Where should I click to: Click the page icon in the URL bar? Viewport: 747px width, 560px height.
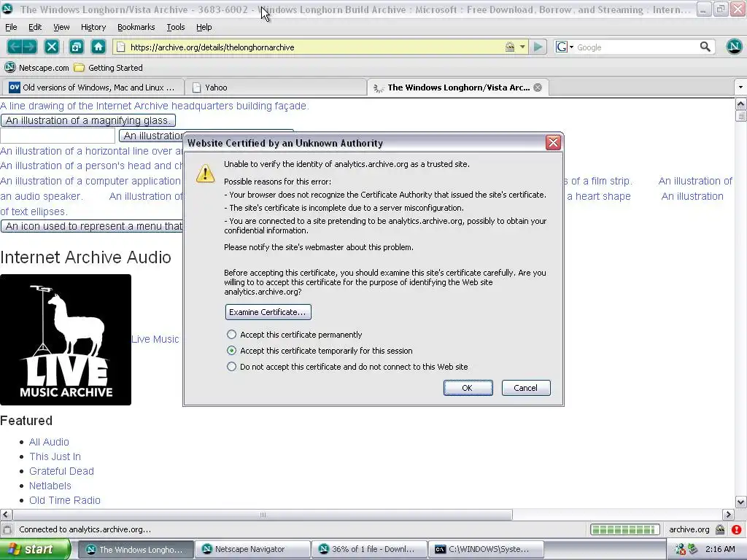(121, 47)
